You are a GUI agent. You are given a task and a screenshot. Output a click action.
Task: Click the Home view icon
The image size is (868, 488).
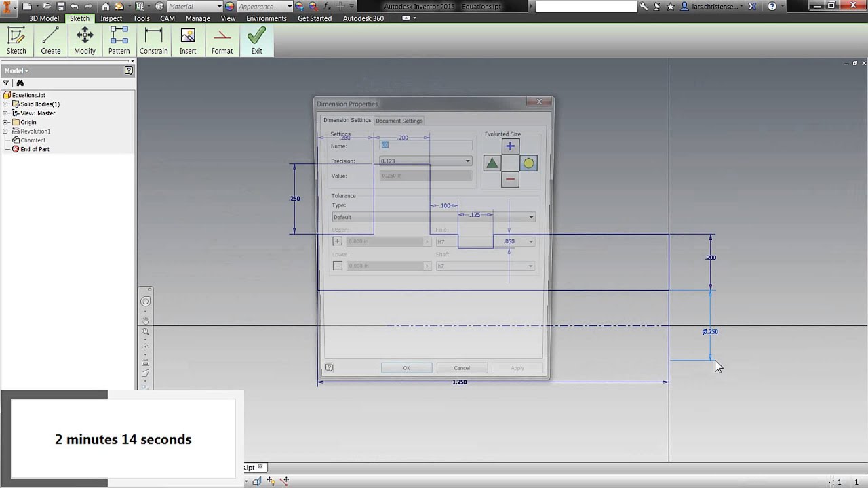click(x=106, y=6)
